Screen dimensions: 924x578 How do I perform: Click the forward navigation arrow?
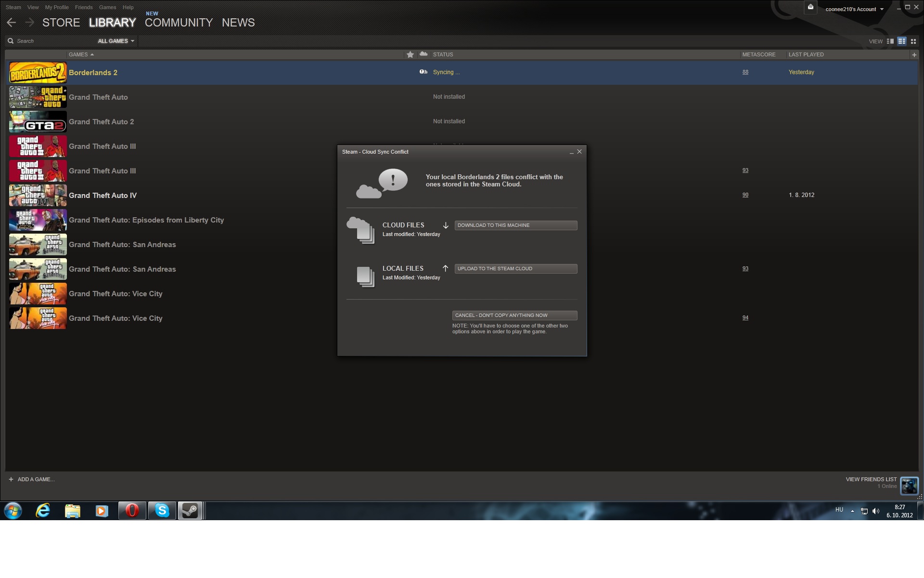click(x=30, y=22)
